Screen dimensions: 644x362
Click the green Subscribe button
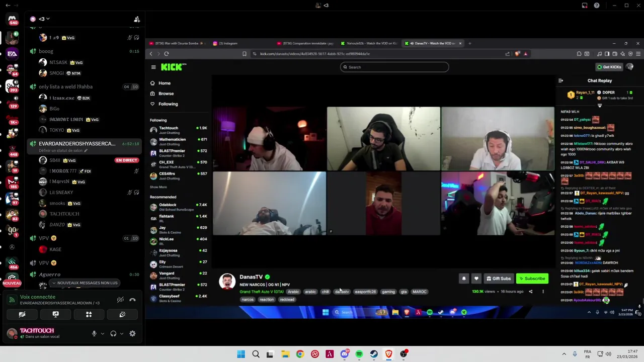pos(532,279)
